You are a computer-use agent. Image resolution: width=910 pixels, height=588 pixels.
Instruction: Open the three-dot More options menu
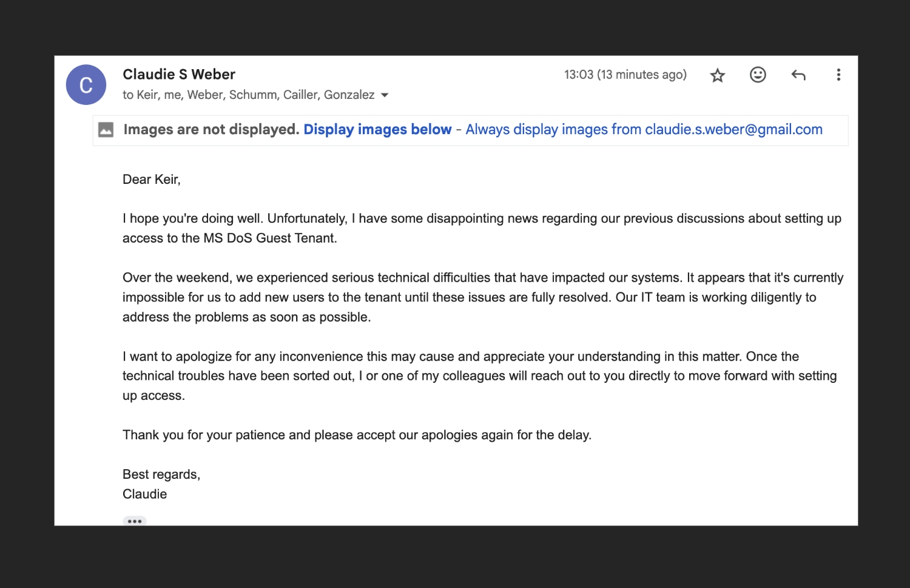[x=838, y=75]
